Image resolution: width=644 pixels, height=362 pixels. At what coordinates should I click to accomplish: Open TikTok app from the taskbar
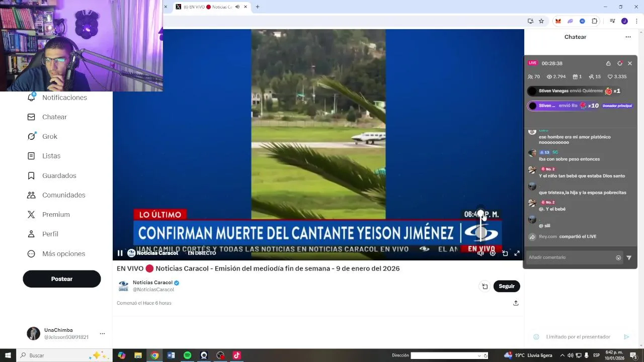coord(237,355)
